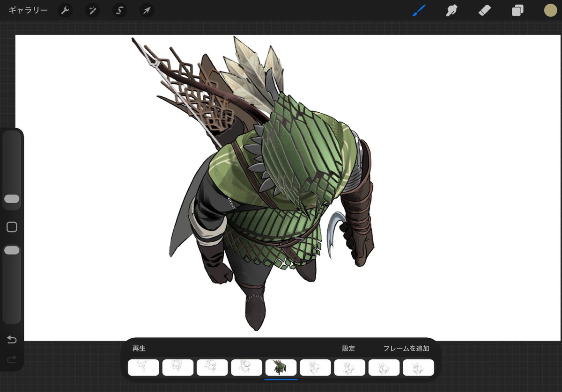Open the Actions wrench menu

point(65,10)
